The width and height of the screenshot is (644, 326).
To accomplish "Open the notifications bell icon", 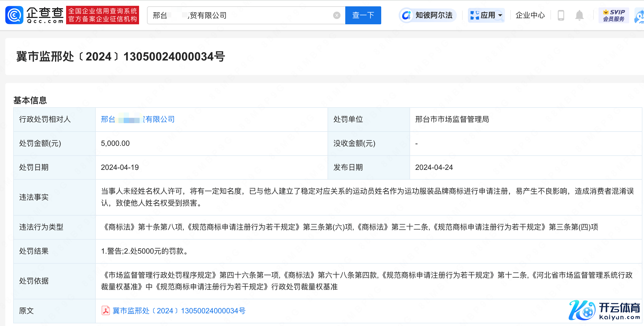I will click(x=579, y=15).
